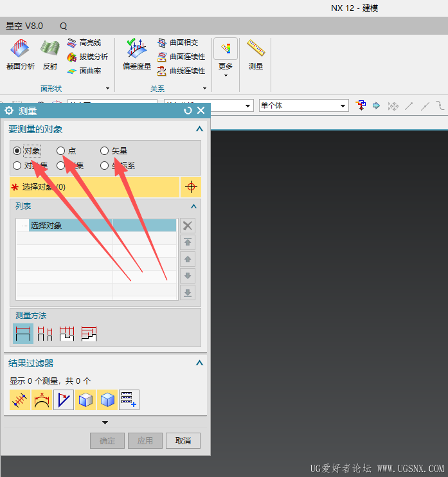
Task: Click the 曲面相交 surface intersection tool
Action: coord(178,42)
